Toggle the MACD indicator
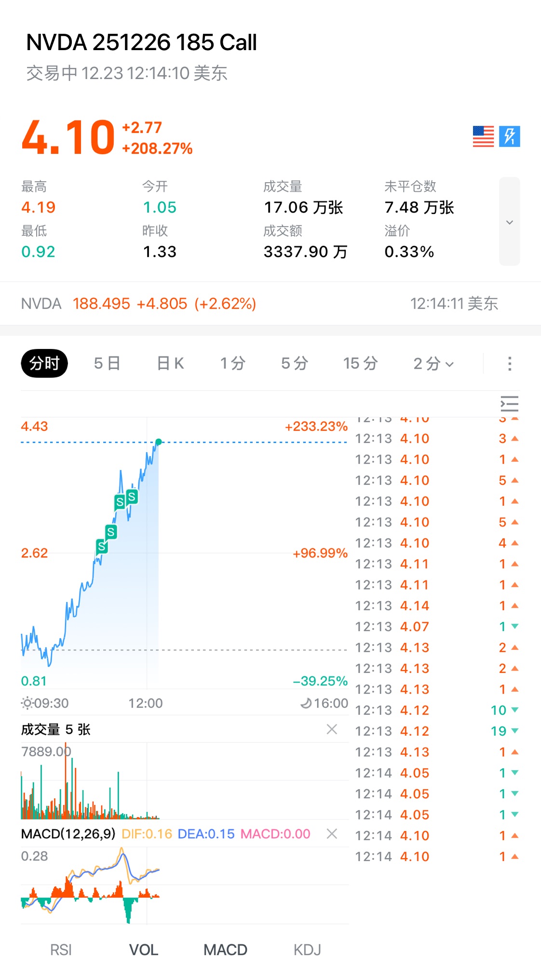This screenshot has height=980, width=541. [x=225, y=950]
